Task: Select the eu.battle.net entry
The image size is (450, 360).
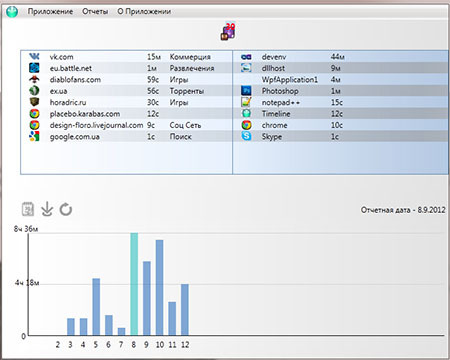Action: click(71, 68)
